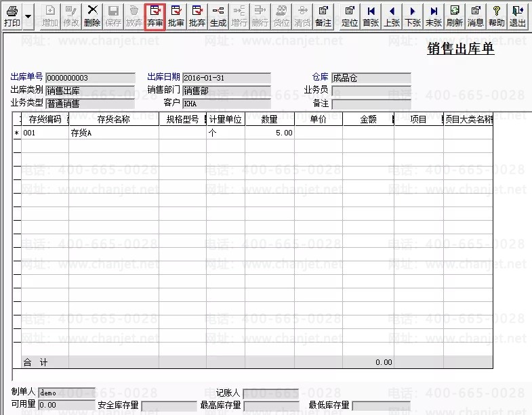Go to 首张 first record
Image resolution: width=532 pixels, height=415 pixels.
(371, 16)
